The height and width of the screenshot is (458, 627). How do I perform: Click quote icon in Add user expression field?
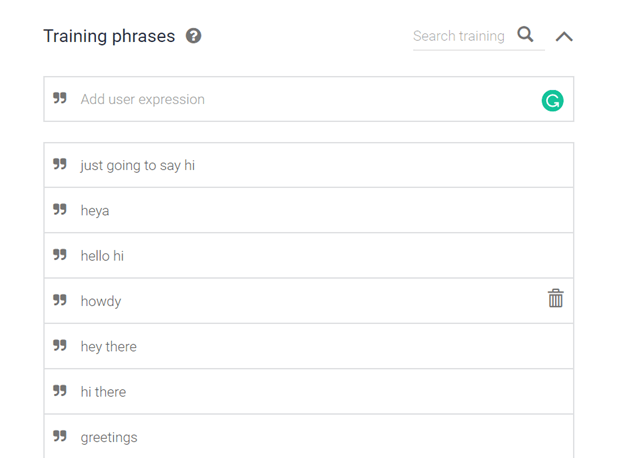pos(60,99)
